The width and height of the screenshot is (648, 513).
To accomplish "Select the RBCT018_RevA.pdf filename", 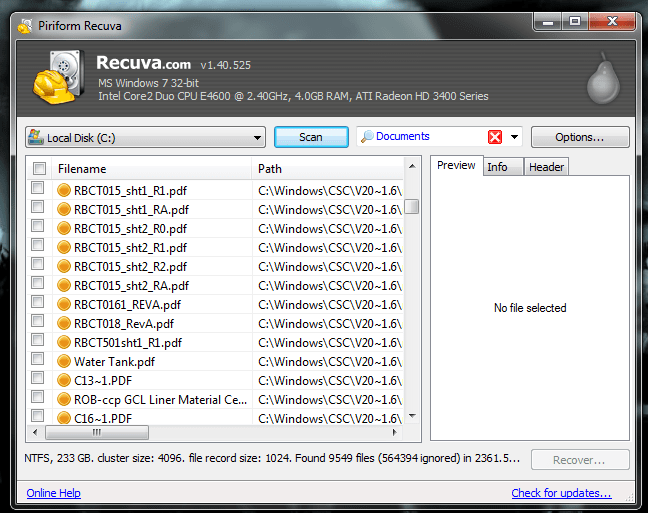I will (x=124, y=324).
